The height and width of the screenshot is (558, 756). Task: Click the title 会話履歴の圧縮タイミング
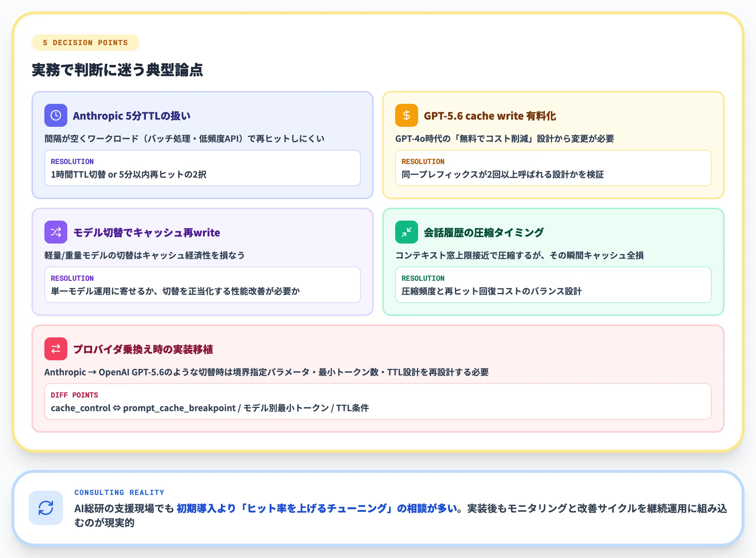tap(484, 232)
